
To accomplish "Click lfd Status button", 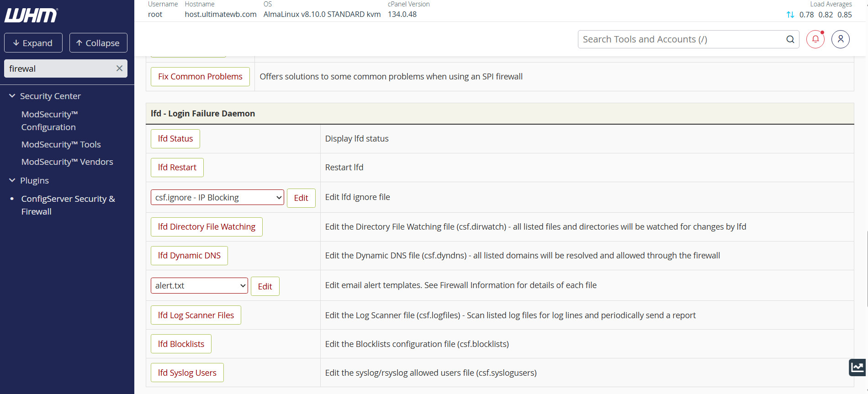I will (175, 139).
